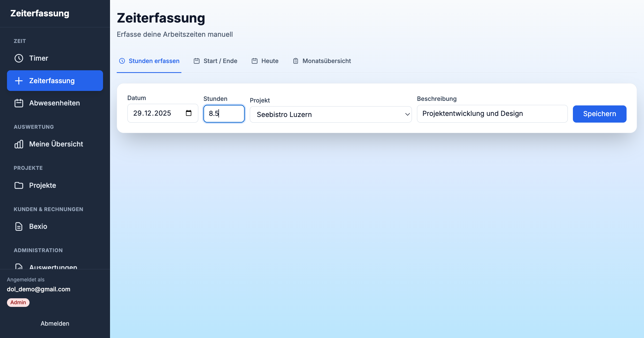Expand the Projekt dropdown arrow

[407, 115]
